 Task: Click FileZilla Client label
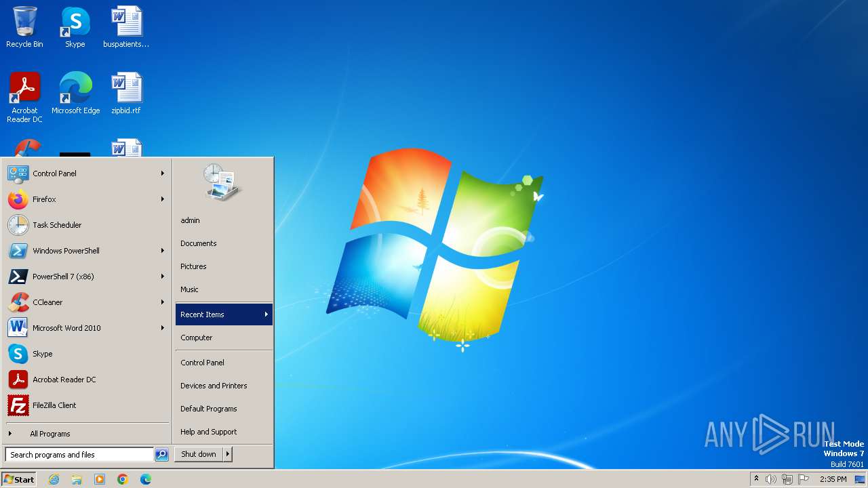(x=54, y=405)
